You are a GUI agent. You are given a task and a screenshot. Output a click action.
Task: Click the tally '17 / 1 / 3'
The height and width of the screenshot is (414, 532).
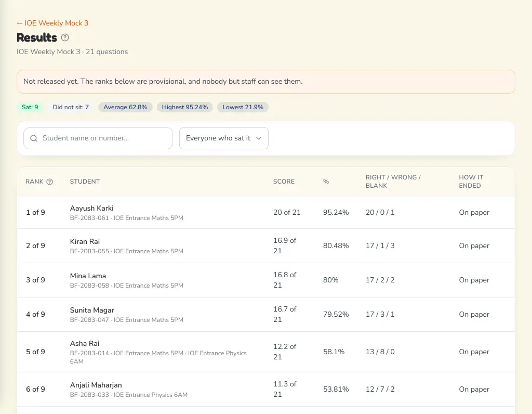(x=380, y=245)
